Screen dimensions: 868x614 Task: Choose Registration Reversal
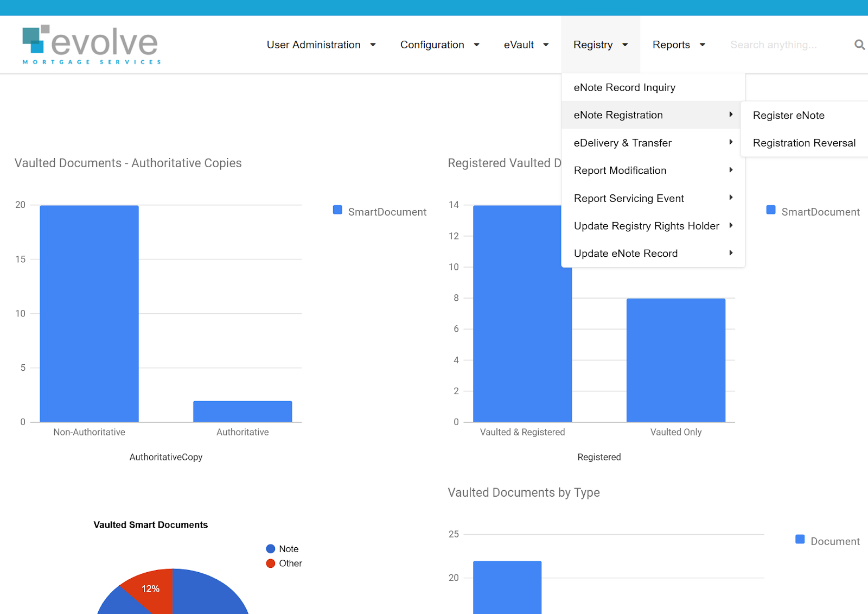pyautogui.click(x=805, y=143)
